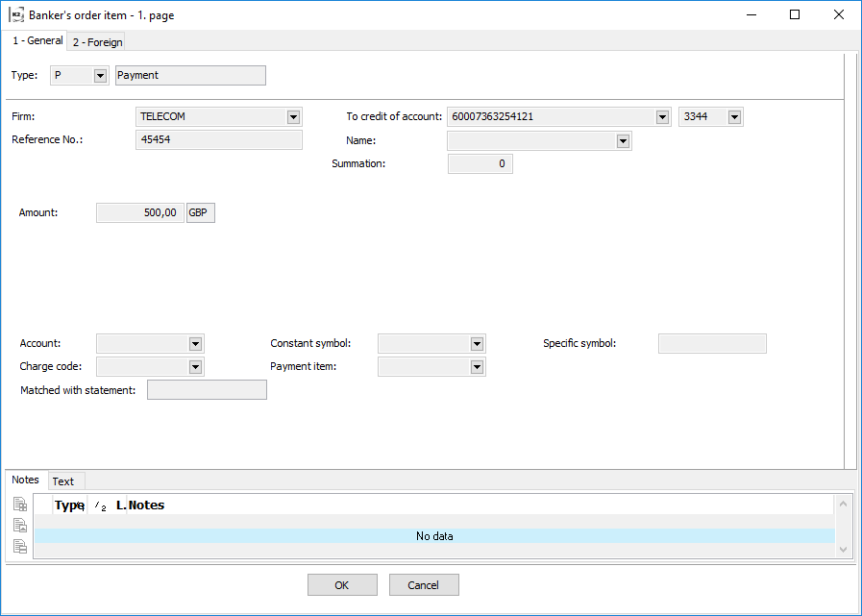Click the notes table scroll down arrow

pos(844,550)
